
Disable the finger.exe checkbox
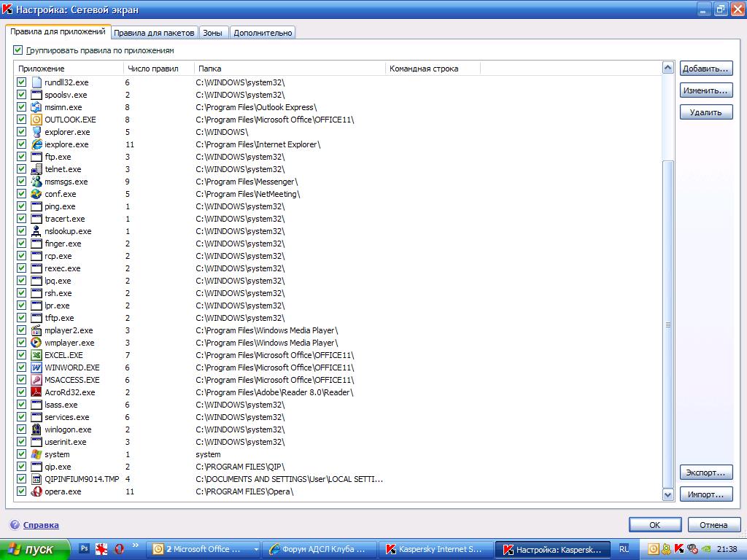point(21,244)
